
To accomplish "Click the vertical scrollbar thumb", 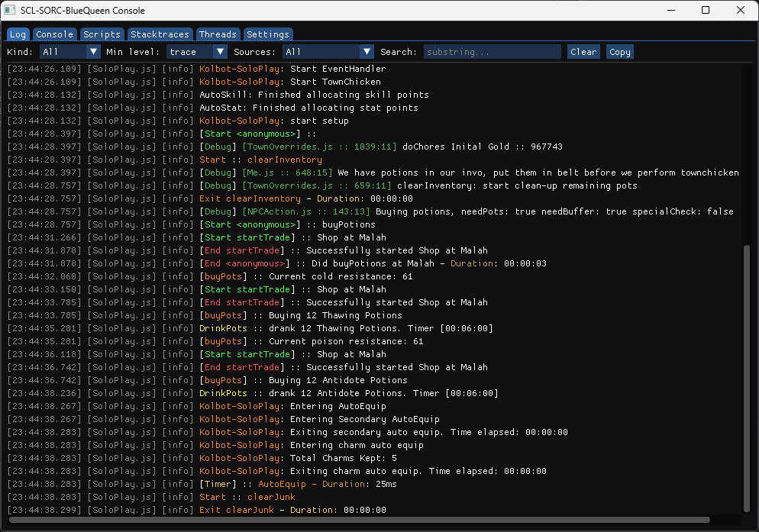I will coord(747,379).
